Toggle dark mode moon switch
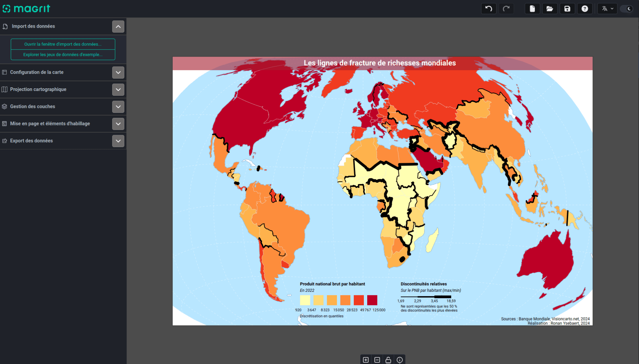Image resolution: width=639 pixels, height=364 pixels. pos(628,9)
